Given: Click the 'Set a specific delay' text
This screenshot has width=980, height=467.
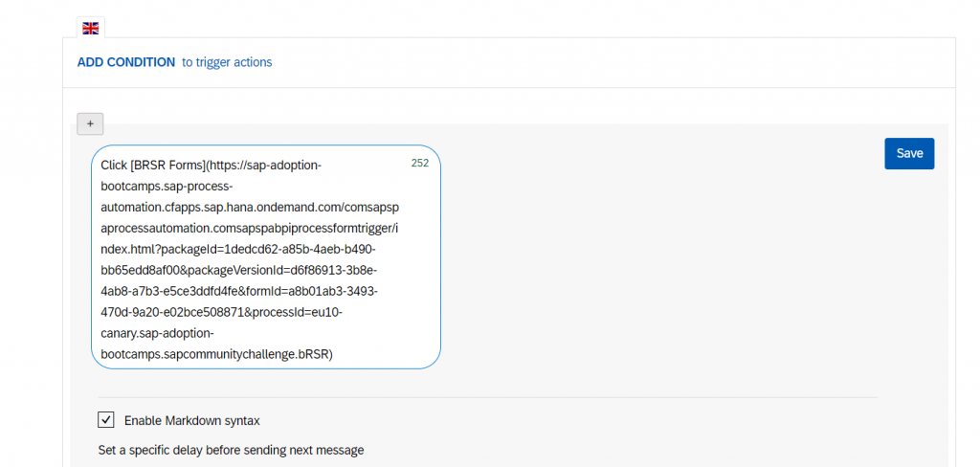Looking at the screenshot, I should coord(231,450).
